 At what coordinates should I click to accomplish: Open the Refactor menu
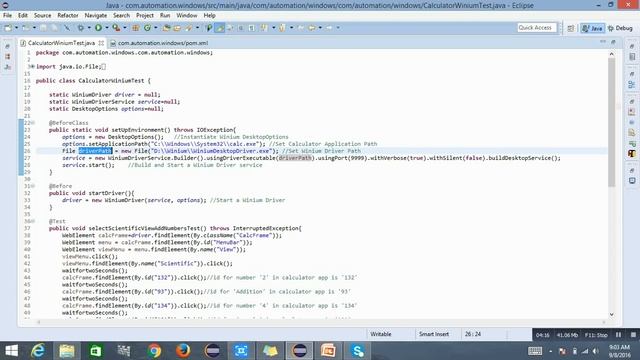coord(68,16)
